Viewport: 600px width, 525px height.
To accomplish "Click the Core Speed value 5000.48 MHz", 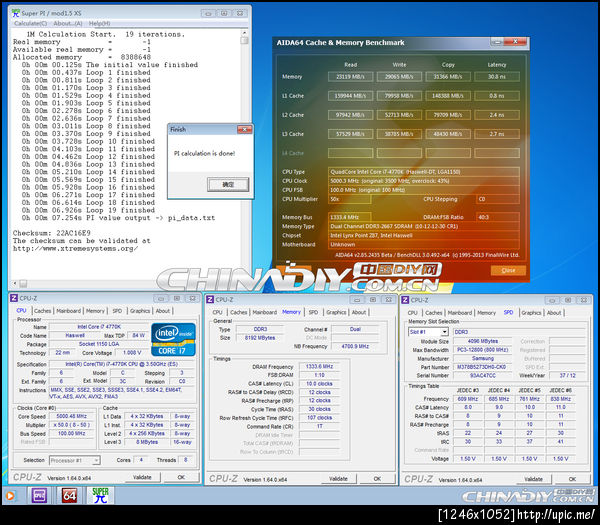I will click(72, 416).
